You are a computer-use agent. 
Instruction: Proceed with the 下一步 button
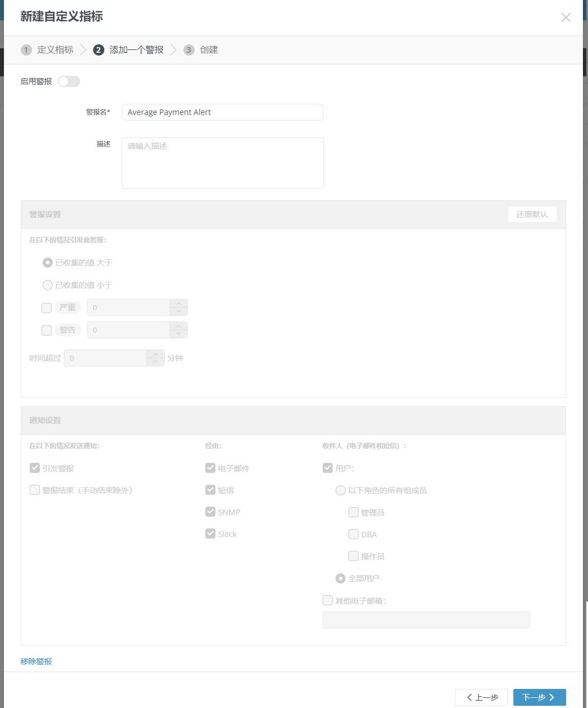click(540, 697)
